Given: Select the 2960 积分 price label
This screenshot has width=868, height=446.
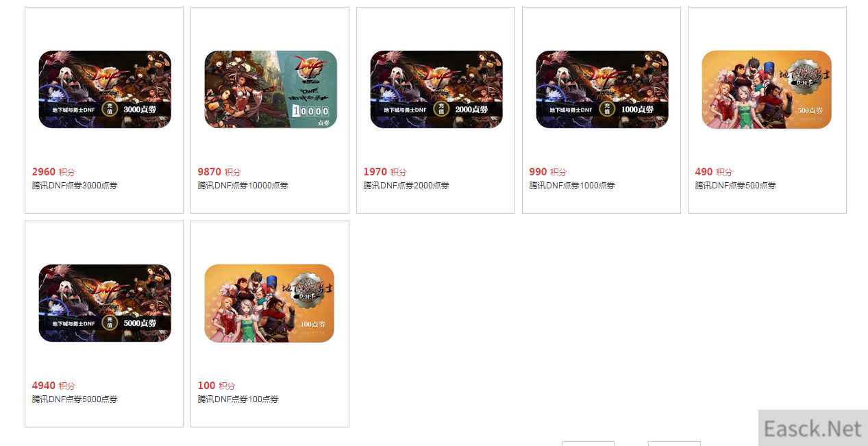Looking at the screenshot, I should [x=53, y=172].
